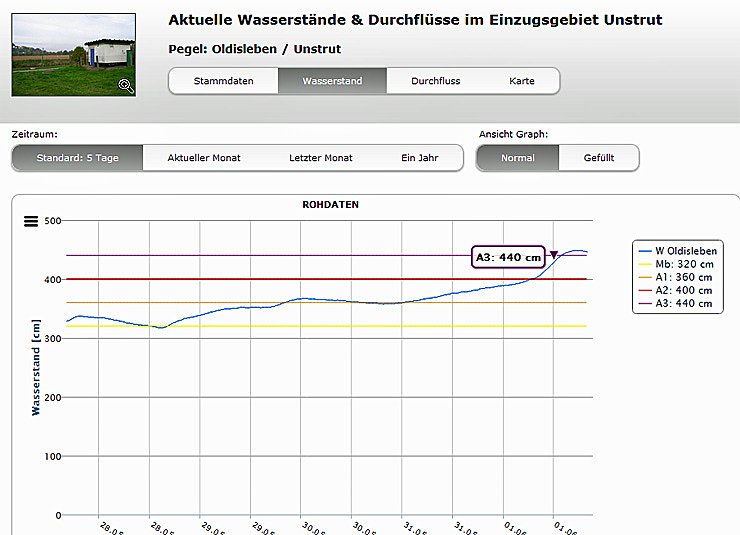
Task: Open the Durchfluss tab
Action: [435, 81]
